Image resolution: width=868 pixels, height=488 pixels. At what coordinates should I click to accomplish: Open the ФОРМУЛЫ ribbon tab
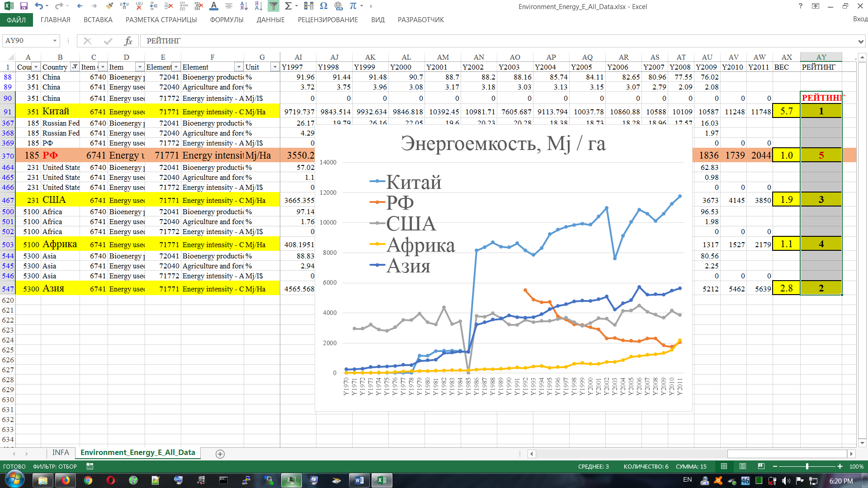click(226, 20)
